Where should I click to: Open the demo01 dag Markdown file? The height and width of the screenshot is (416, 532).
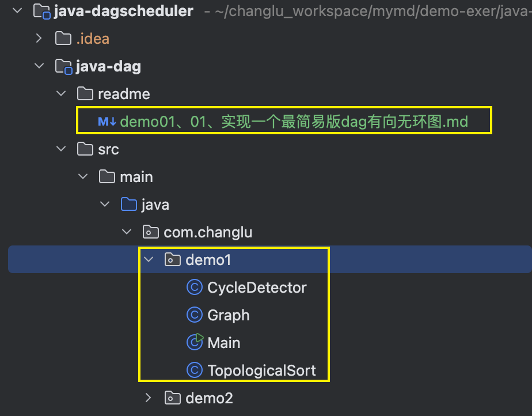point(294,122)
